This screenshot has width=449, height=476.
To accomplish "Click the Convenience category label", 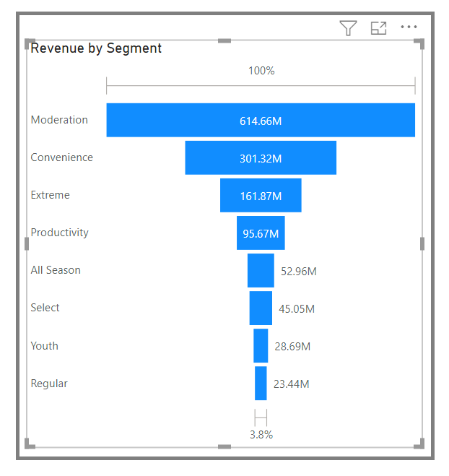I will click(x=62, y=157).
